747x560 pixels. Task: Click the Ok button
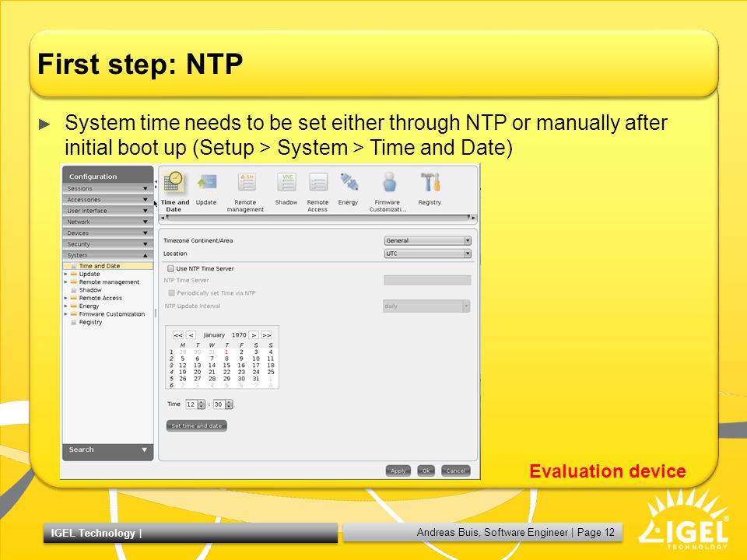click(x=426, y=471)
